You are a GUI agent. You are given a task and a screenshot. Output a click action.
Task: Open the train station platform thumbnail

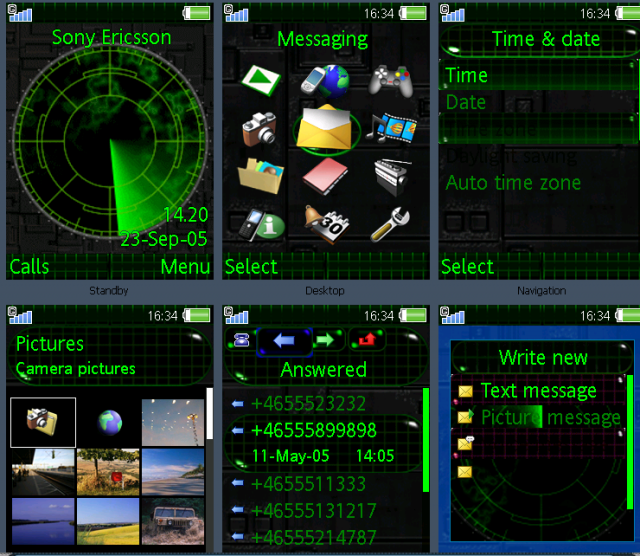(43, 471)
